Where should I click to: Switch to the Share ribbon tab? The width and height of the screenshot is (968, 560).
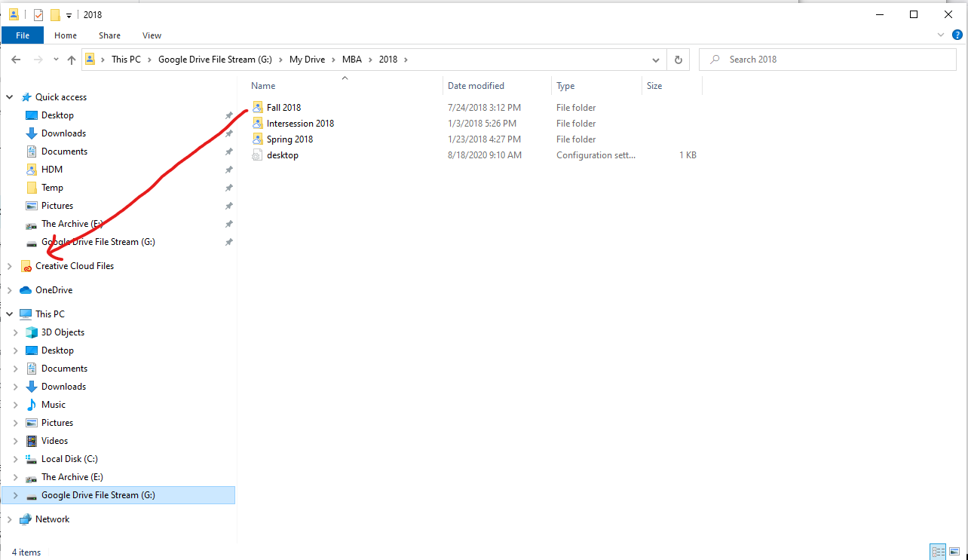click(x=109, y=35)
